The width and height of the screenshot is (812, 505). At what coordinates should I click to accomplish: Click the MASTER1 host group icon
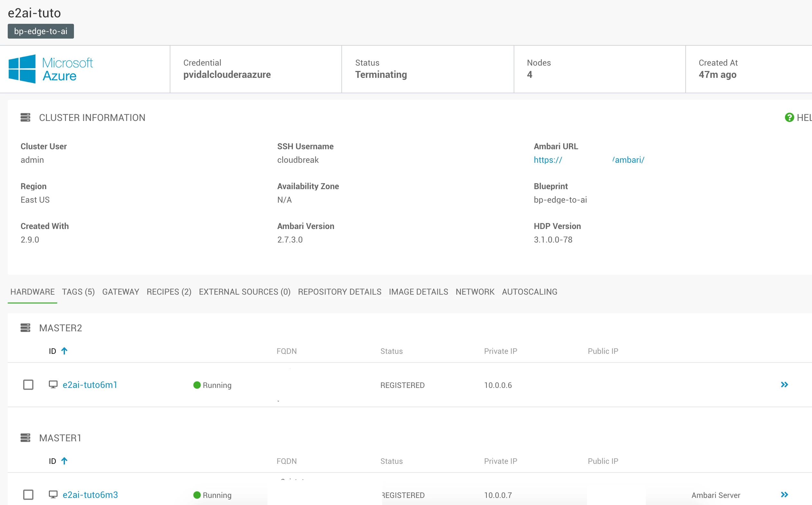[x=25, y=438]
